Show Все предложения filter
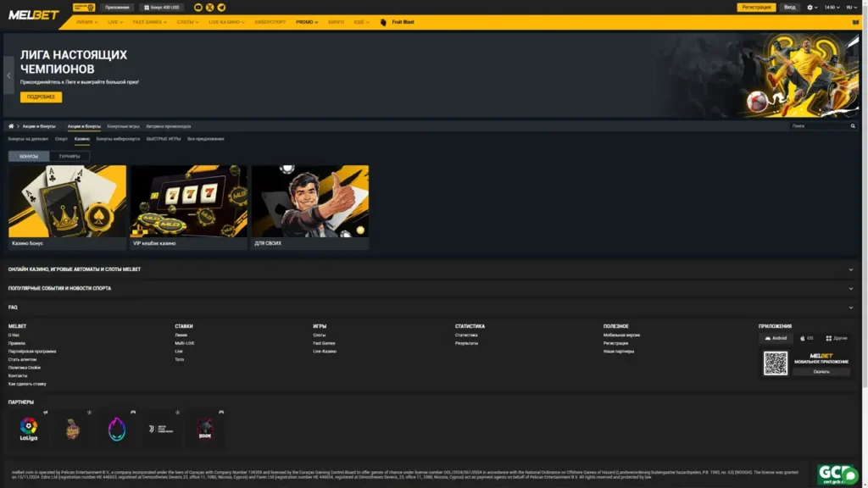This screenshot has width=868, height=488. pos(205,139)
